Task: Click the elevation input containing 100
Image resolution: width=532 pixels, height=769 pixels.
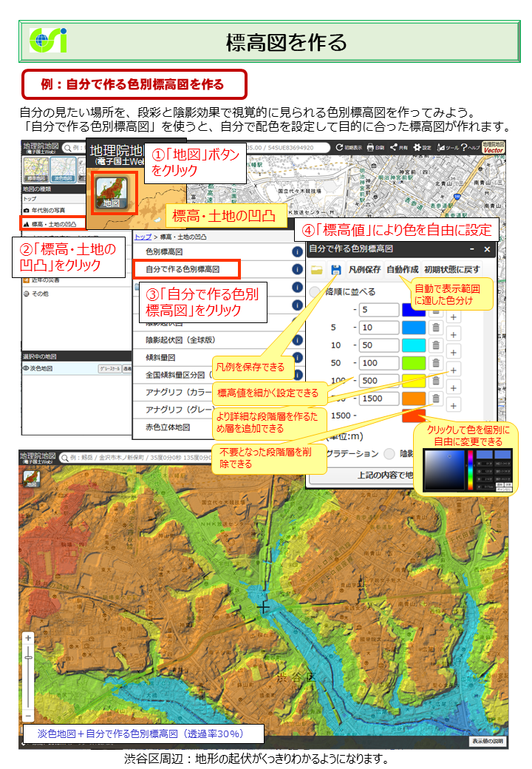Action: pos(379,363)
